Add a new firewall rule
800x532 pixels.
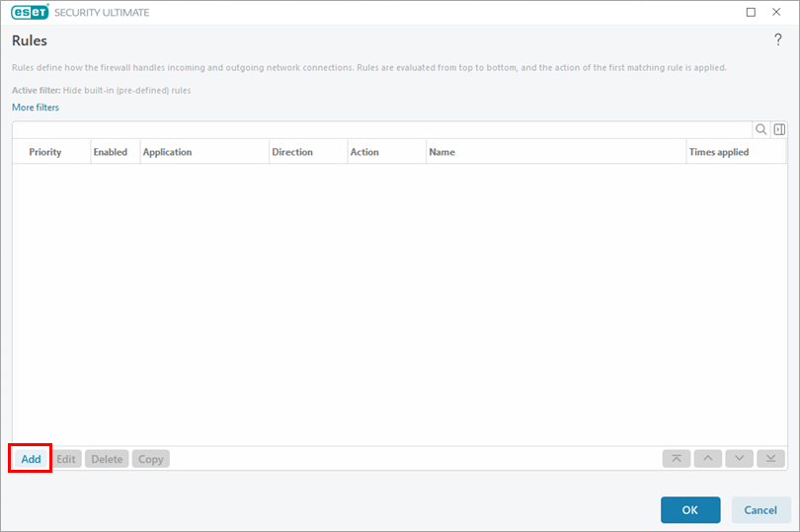31,459
